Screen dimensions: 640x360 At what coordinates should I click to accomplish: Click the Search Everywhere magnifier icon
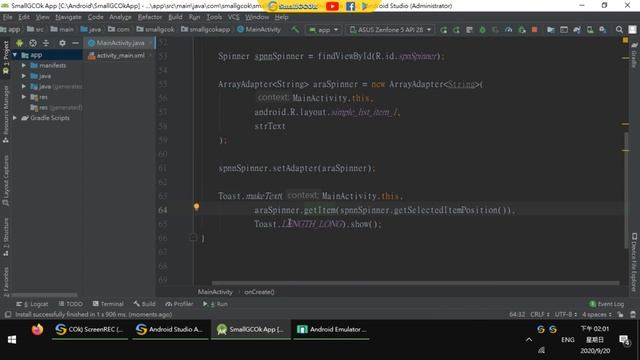(x=619, y=30)
